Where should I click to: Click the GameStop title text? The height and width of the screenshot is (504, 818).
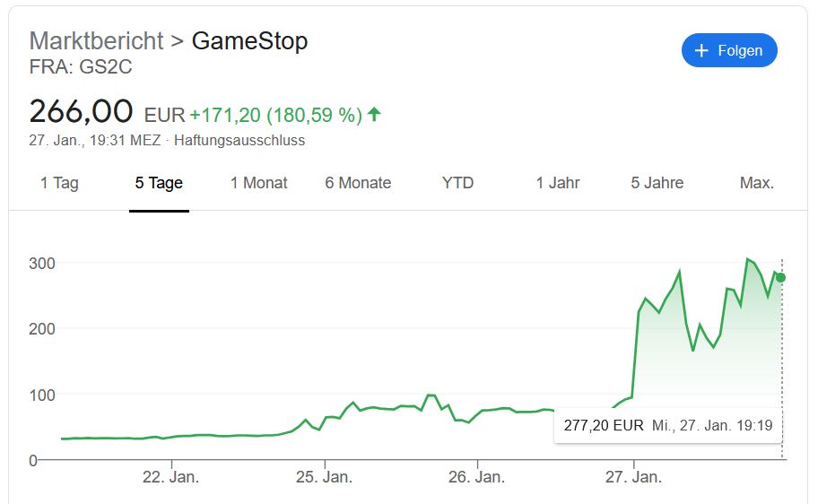click(249, 41)
